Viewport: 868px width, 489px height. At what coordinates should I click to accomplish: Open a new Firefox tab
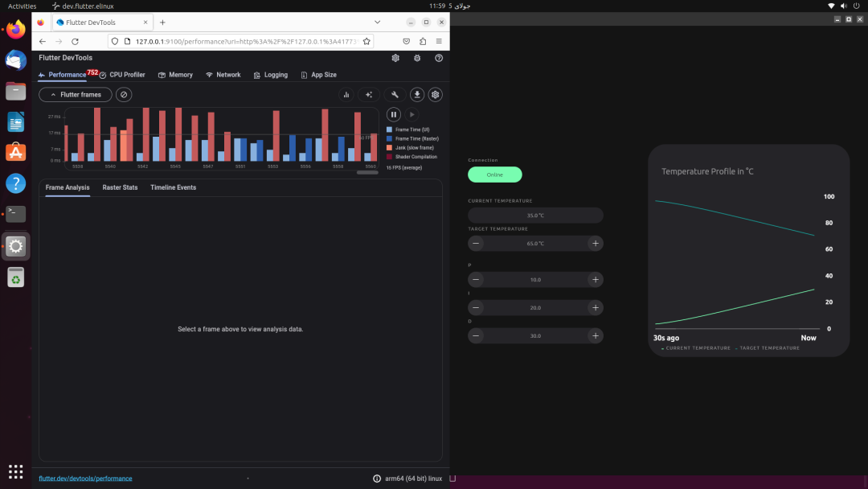point(162,23)
